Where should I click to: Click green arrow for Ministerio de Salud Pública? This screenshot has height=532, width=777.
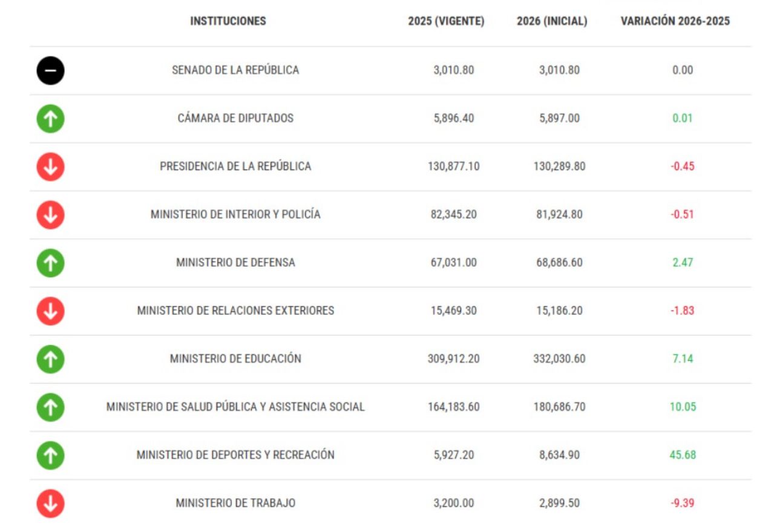[x=50, y=407]
